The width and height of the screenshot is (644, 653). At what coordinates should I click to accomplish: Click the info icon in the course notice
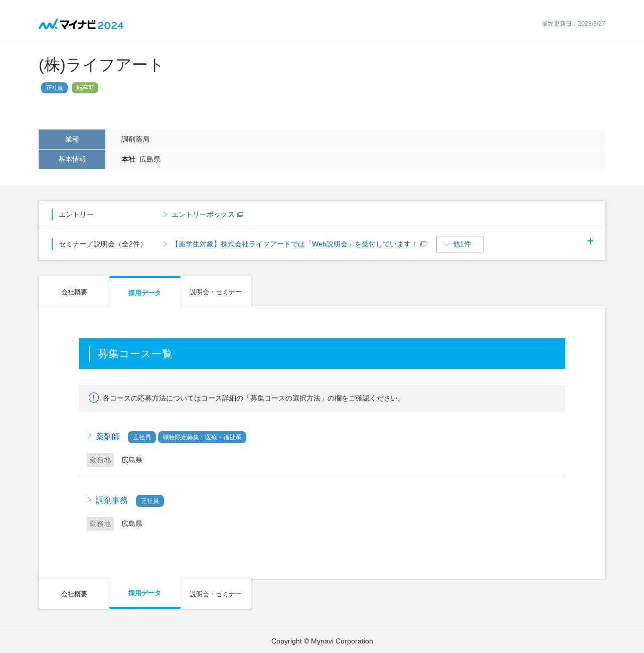[x=94, y=398]
